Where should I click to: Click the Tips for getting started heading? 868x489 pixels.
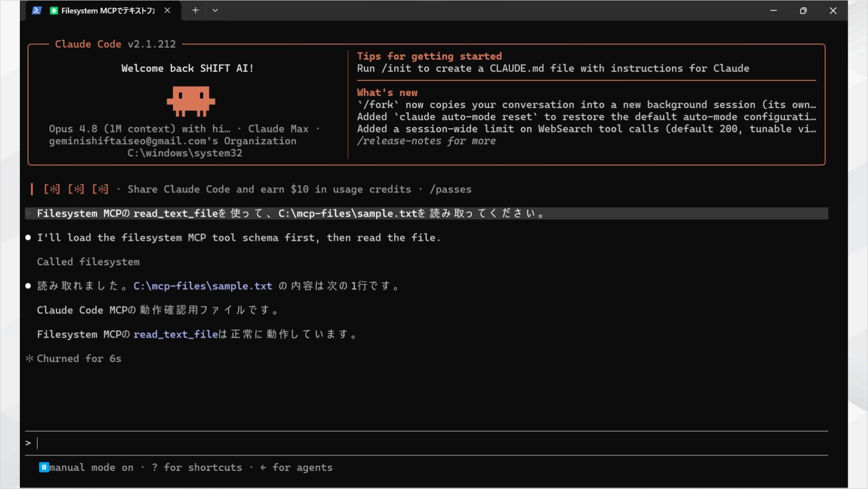[429, 56]
